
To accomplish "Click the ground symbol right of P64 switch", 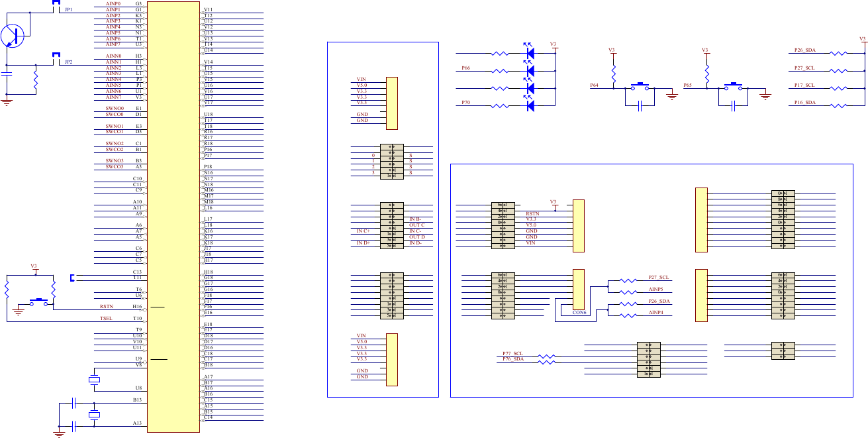I will pos(672,97).
